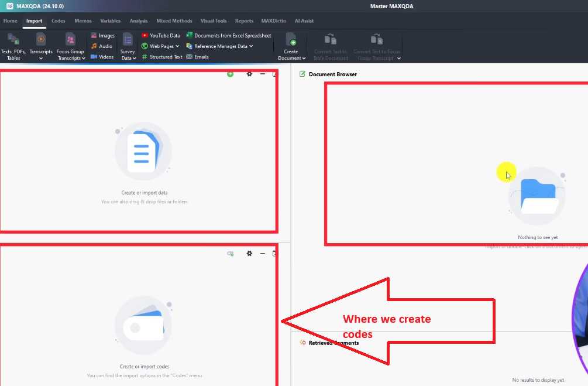
Task: Open the Visual Tools tab
Action: click(x=214, y=21)
